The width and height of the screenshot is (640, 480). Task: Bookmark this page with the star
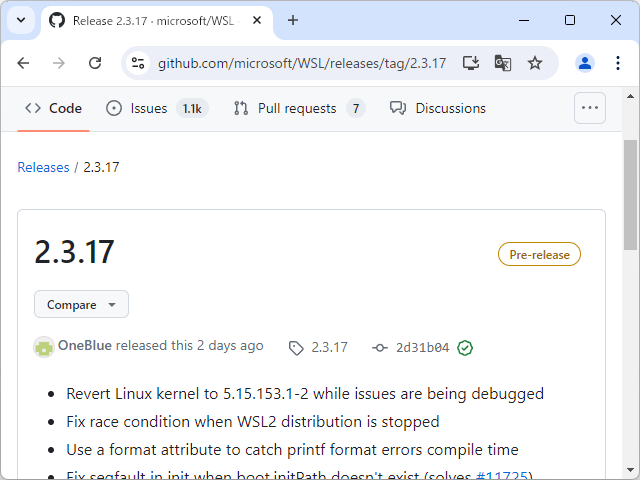point(535,63)
